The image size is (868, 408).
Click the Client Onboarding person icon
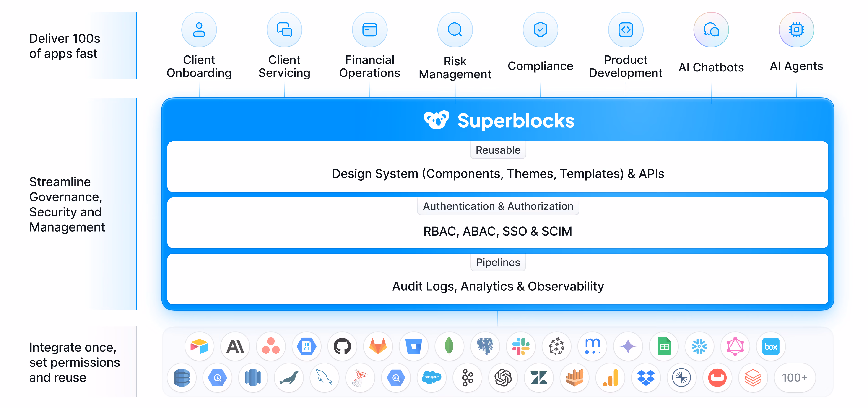point(199,30)
